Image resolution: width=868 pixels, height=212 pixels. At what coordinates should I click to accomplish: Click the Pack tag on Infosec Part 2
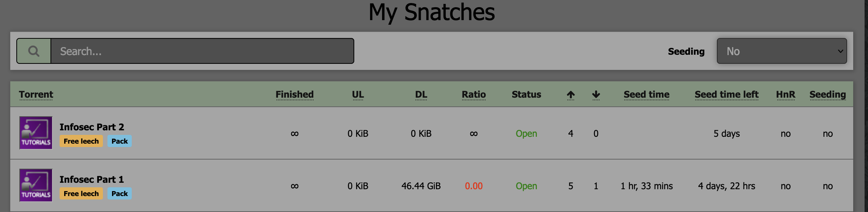click(x=120, y=141)
